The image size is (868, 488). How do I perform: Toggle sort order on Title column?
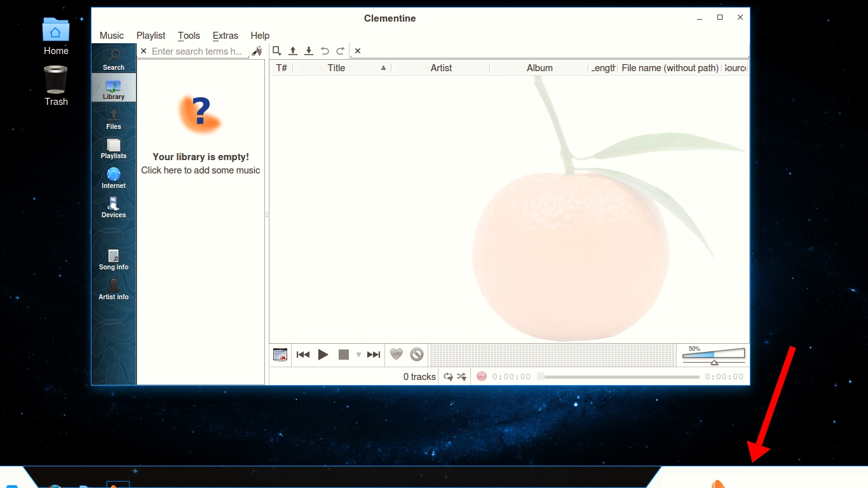point(337,68)
